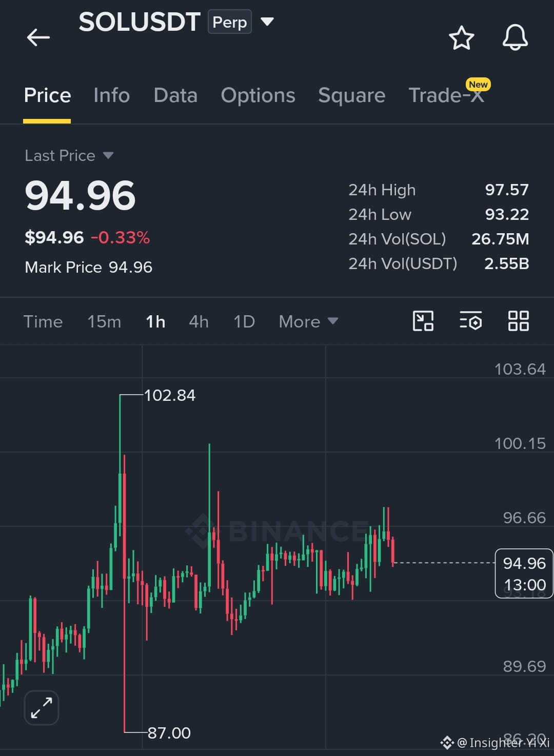Screen dimensions: 554x756
Task: Tap the Perp contract label
Action: 230,22
